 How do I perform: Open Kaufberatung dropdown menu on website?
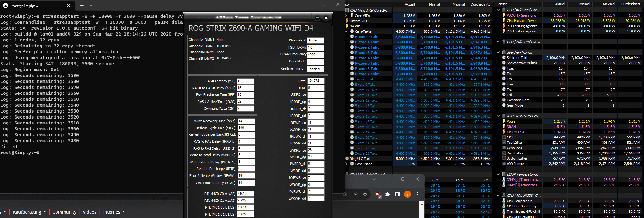coord(29,212)
